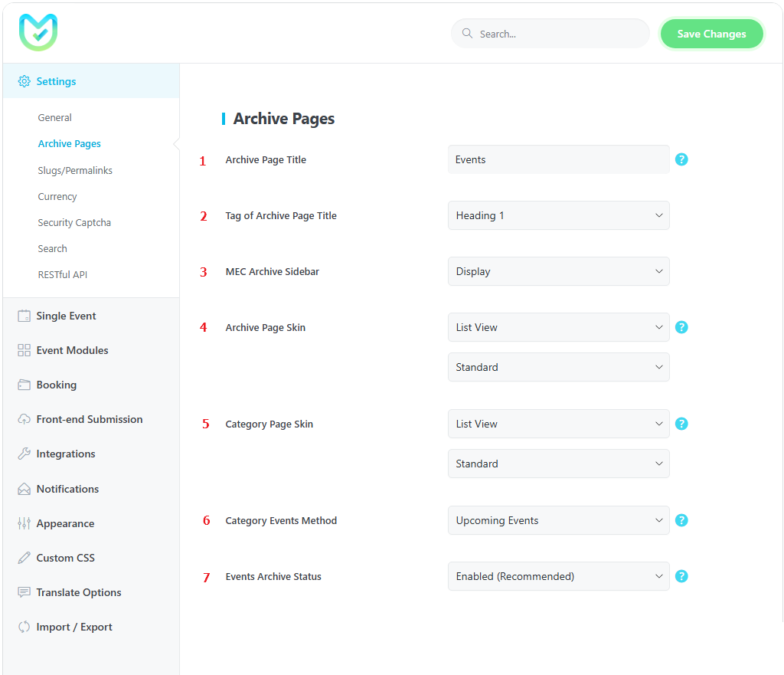
Task: Open the Single Event settings section
Action: click(66, 316)
